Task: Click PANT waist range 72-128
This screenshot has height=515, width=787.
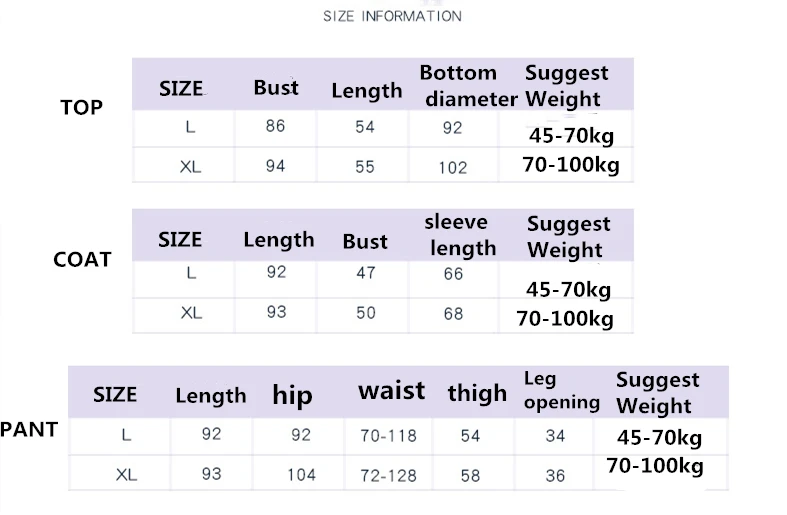Action: point(388,475)
